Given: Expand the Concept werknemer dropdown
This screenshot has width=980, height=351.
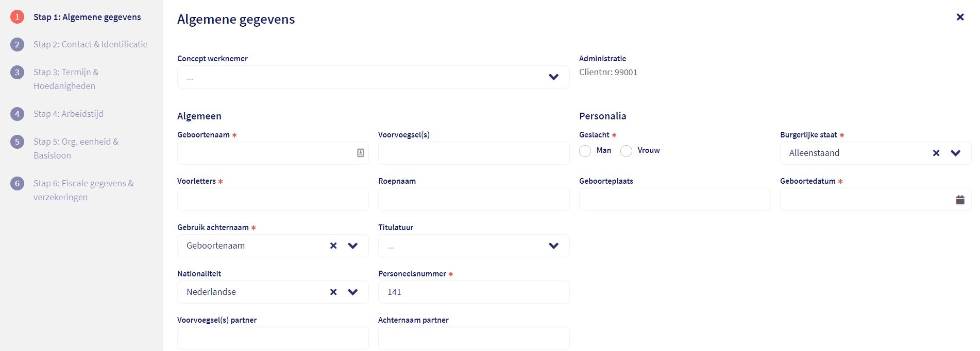Looking at the screenshot, I should coord(553,77).
